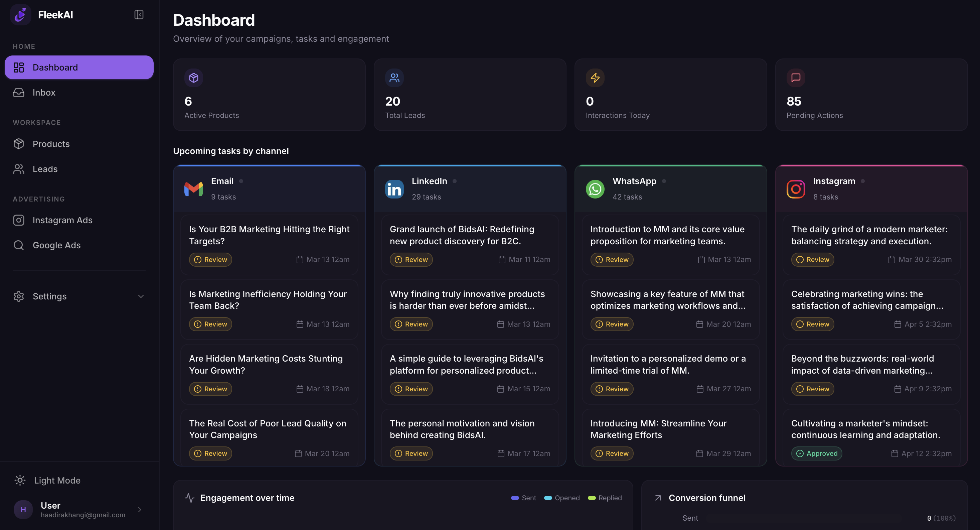Click the Interactions Today stat card

tap(671, 95)
